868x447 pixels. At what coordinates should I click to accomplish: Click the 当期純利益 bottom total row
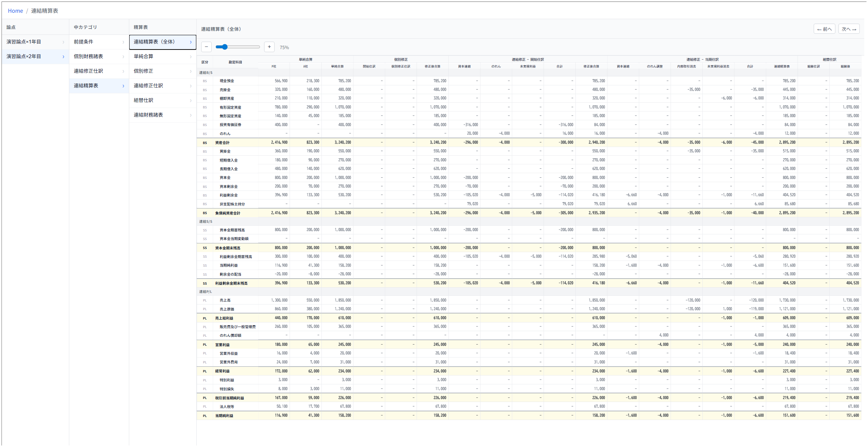pos(224,415)
